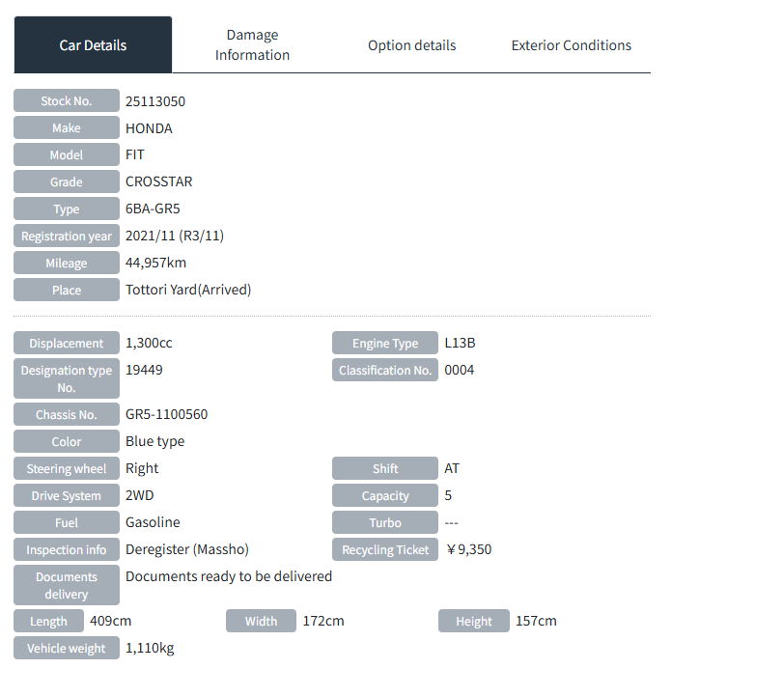Click the stock number 25113050
Screen dimensions: 784x697
(x=155, y=101)
